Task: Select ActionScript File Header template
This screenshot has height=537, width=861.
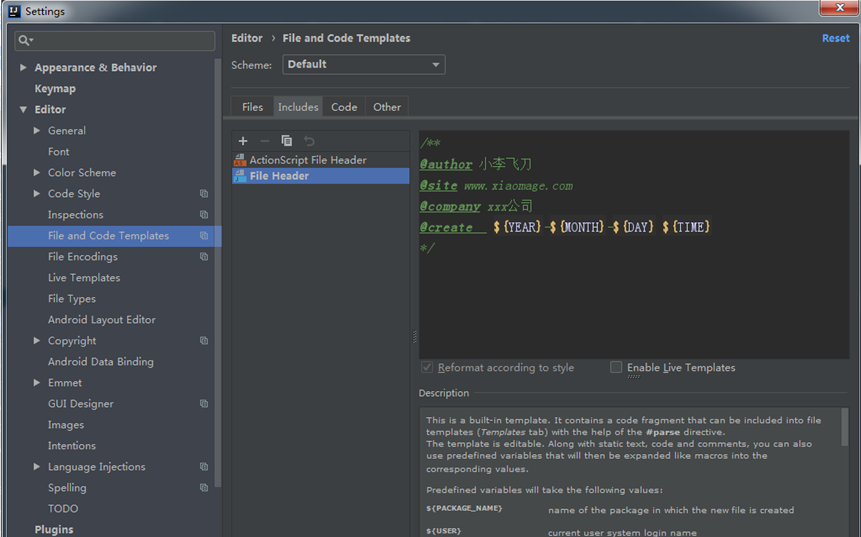Action: coord(321,160)
